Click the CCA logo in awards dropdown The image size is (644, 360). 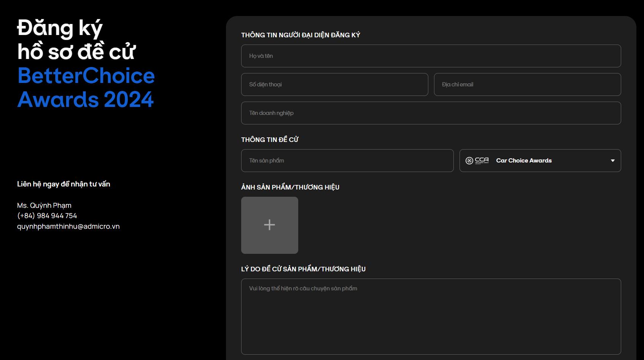(477, 161)
